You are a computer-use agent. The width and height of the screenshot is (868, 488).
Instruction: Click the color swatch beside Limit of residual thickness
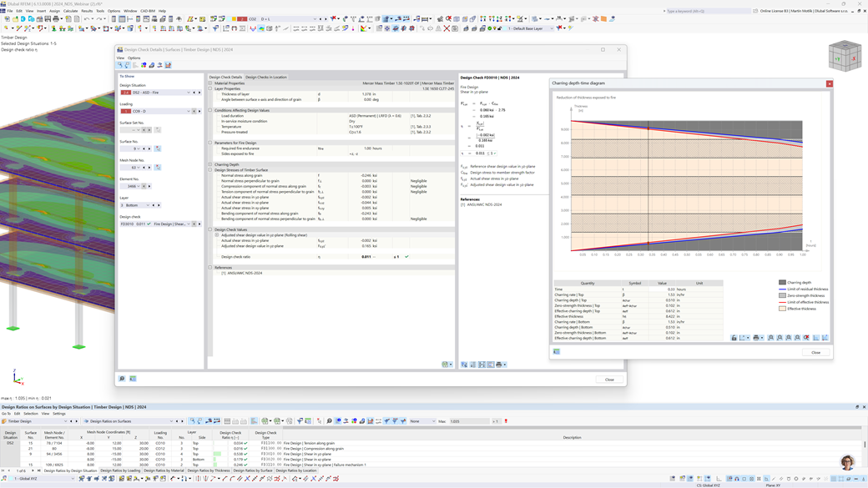(x=783, y=289)
